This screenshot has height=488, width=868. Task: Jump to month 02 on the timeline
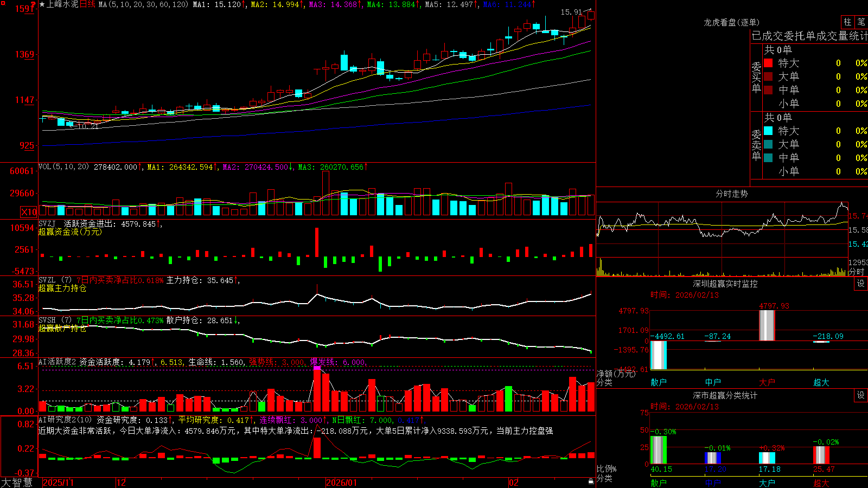(514, 483)
